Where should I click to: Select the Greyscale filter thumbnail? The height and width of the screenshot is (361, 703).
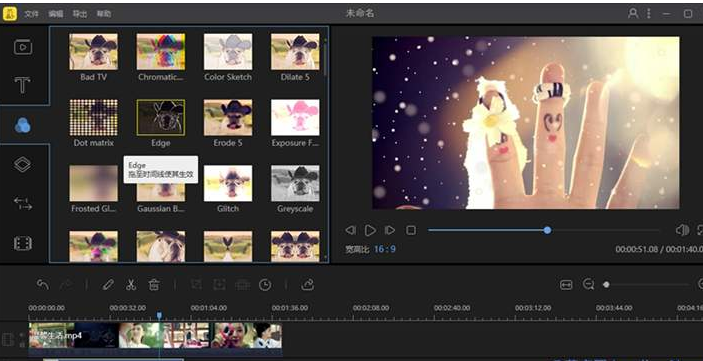(295, 183)
